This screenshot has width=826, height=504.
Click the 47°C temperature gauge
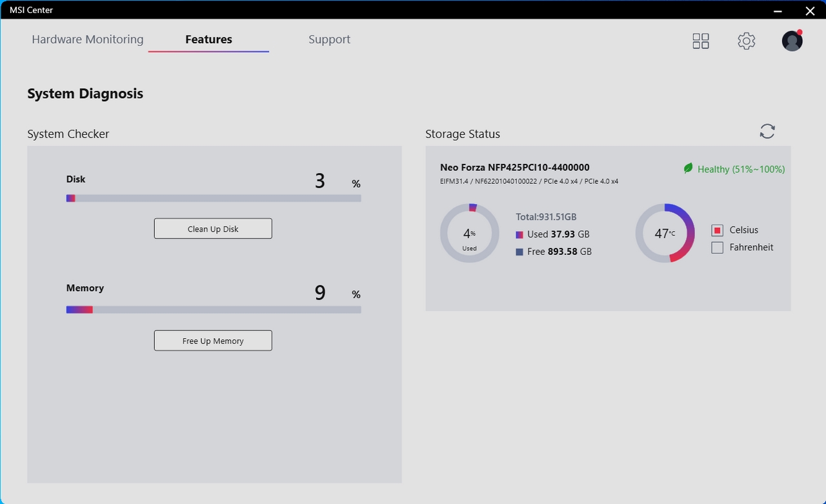665,233
